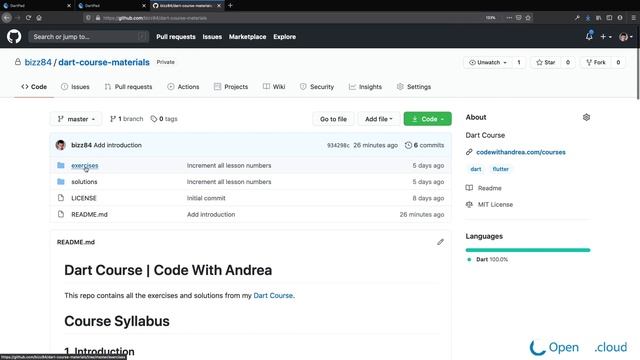Open Pull requests in the top navigation
The height and width of the screenshot is (360, 640).
[x=176, y=37]
